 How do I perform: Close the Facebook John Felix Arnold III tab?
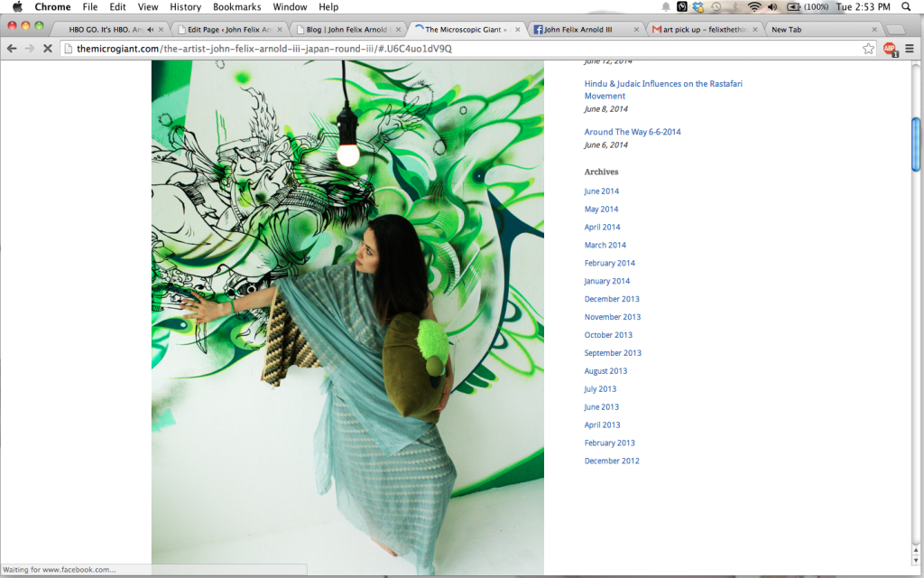click(x=636, y=30)
